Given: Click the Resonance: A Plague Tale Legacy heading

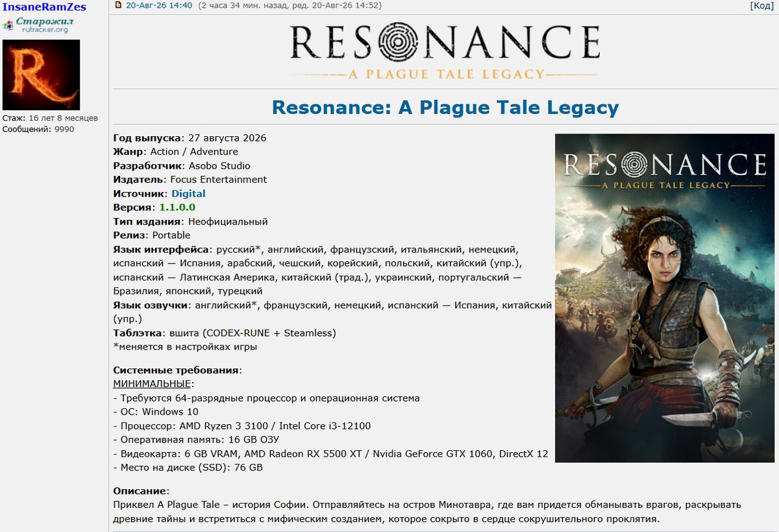Looking at the screenshot, I should (445, 107).
